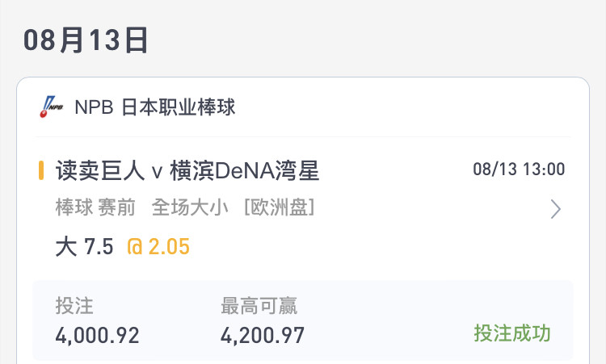Click the 读卖巨人 v 横滨DeNA湾星 match name
The height and width of the screenshot is (364, 606).
pos(187,170)
